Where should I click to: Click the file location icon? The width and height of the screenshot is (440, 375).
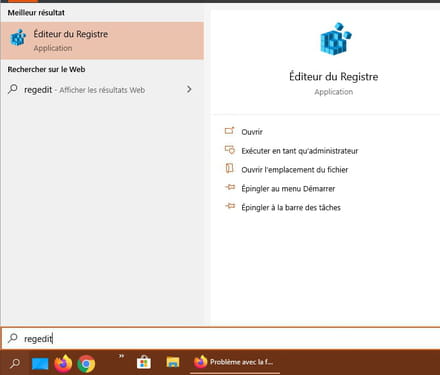coord(230,168)
